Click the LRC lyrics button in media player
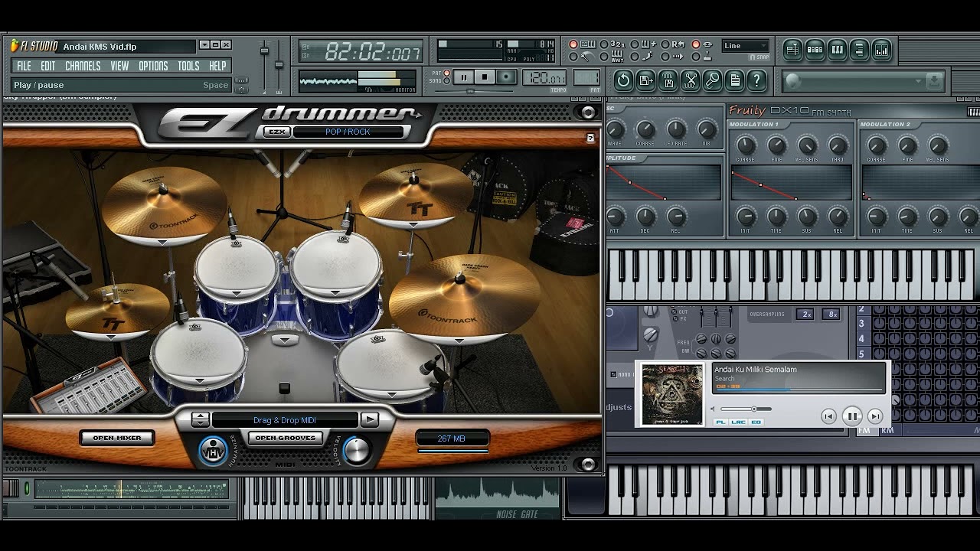Viewport: 980px width, 551px height. [738, 422]
